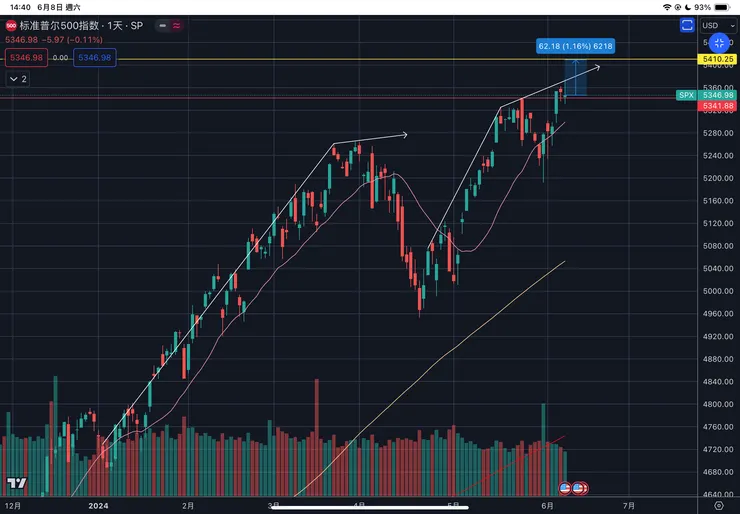This screenshot has height=514, width=740.
Task: Open the chart settings gear icon
Action: [718, 505]
